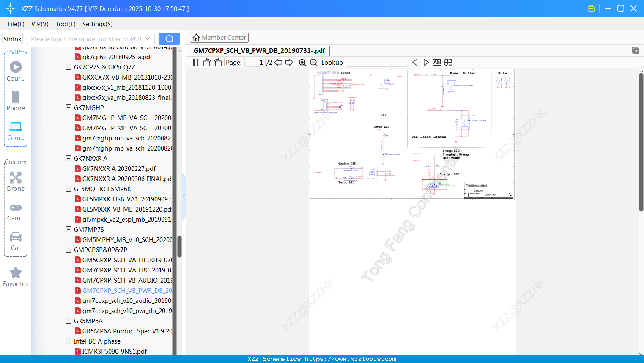Open gm7cpxp_sch_v10_audio file

click(127, 300)
